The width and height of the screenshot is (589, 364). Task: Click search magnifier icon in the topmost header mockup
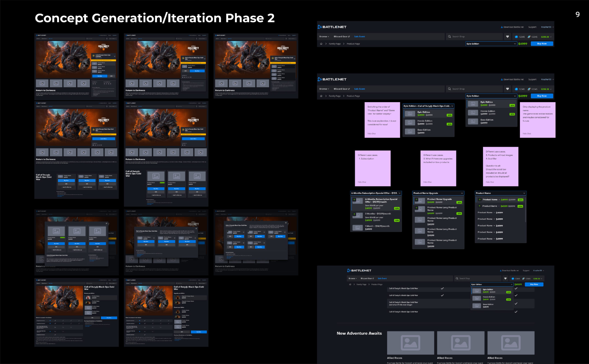449,37
